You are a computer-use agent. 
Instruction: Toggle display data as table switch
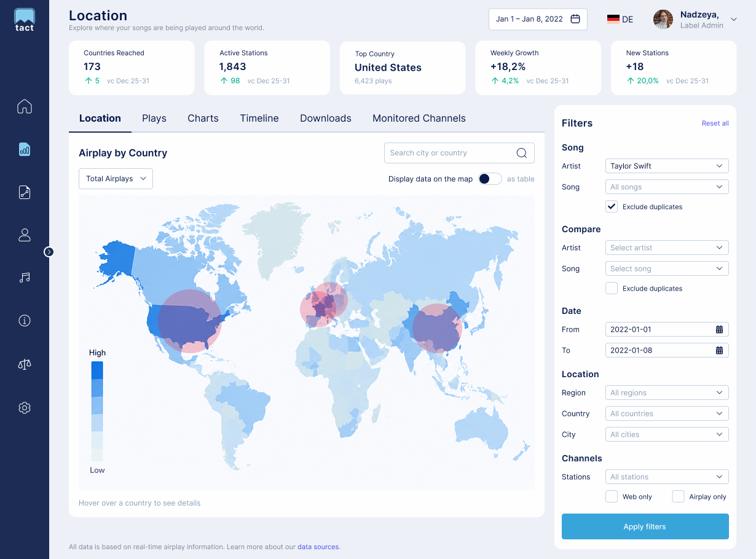490,179
